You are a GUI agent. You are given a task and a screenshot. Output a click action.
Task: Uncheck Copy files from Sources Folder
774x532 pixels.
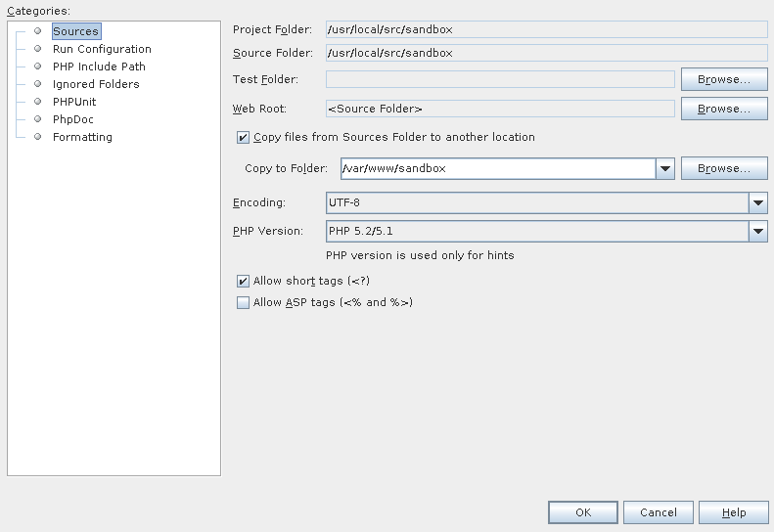tap(243, 137)
